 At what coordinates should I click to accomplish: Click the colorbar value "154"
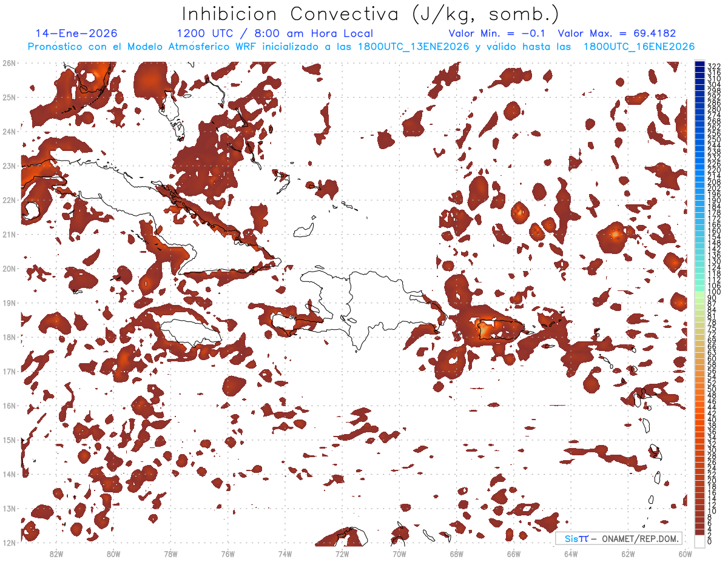713,237
